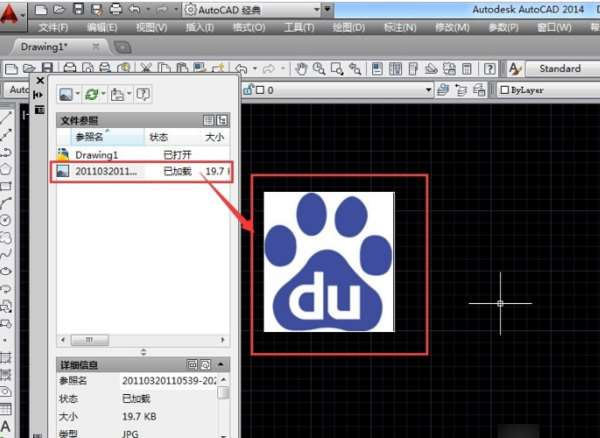Open the 插入(I) menu
Image resolution: width=600 pixels, height=438 pixels.
coord(199,28)
